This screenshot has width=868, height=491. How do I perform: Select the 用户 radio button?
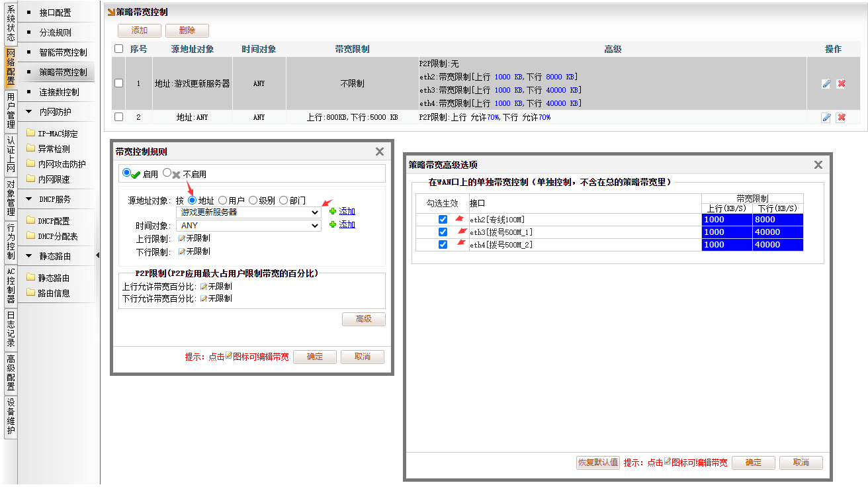point(222,201)
